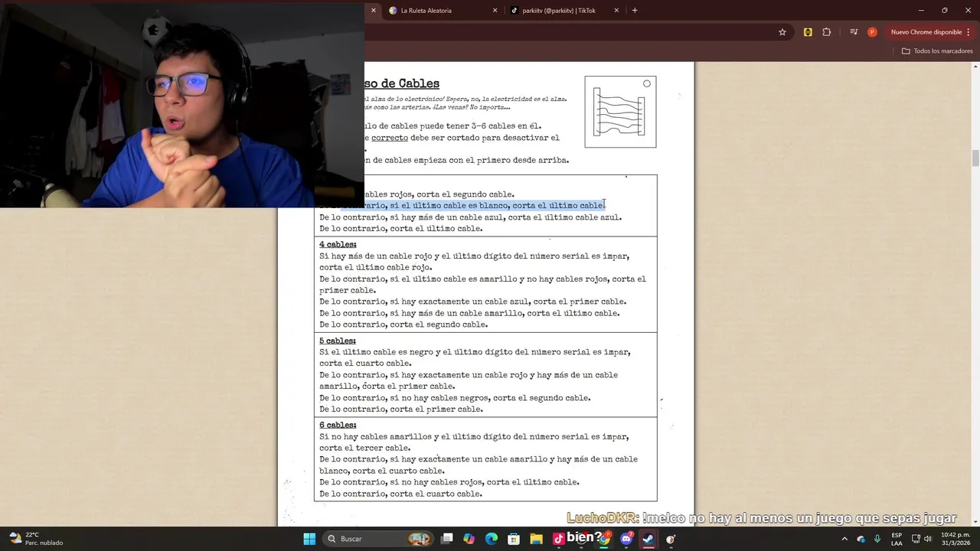Click the page vertical scrollbar thumb
Image resolution: width=980 pixels, height=551 pixels.
pyautogui.click(x=975, y=158)
